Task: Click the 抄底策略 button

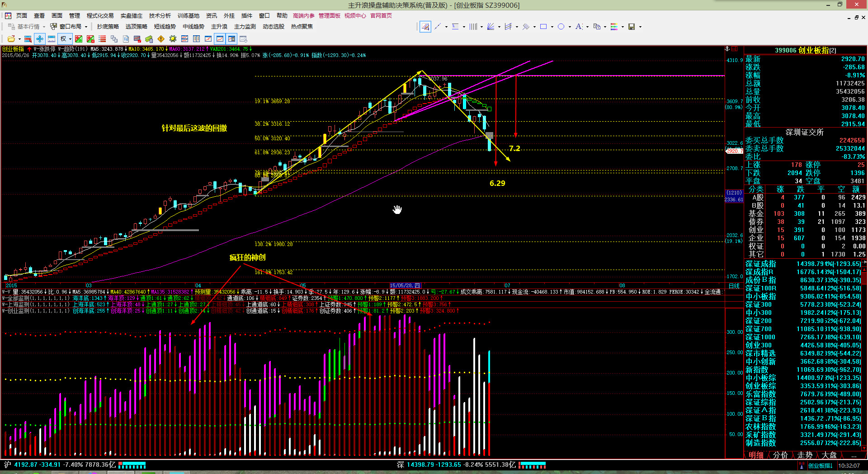Action: click(108, 27)
